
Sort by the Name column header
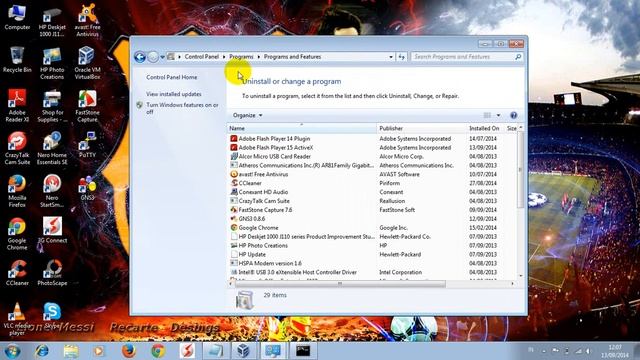coord(301,128)
